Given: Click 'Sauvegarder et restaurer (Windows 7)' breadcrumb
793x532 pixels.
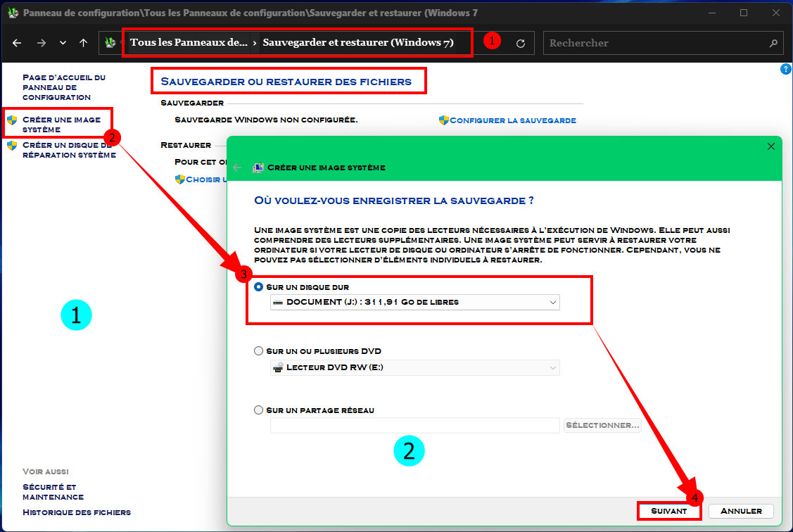Looking at the screenshot, I should coord(358,42).
